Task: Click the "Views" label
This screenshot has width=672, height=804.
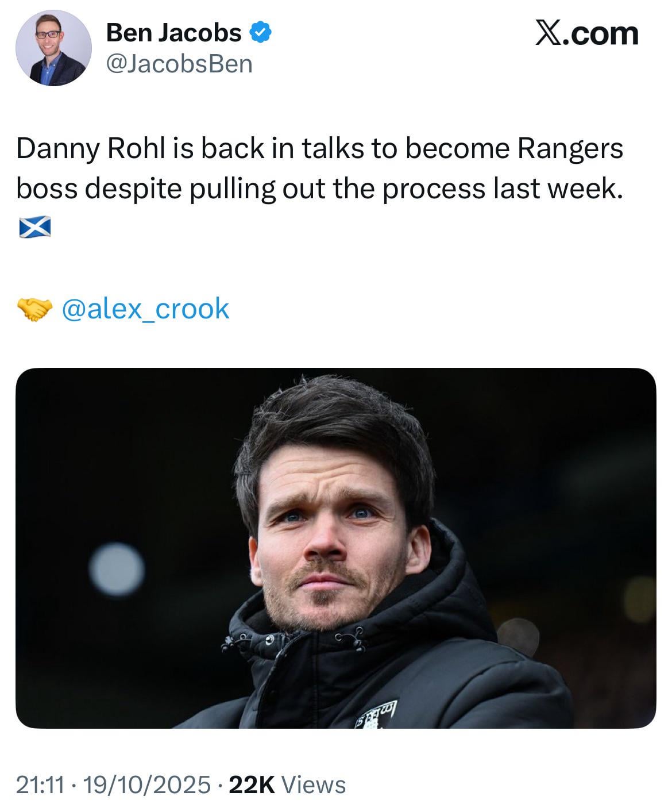Action: pyautogui.click(x=314, y=784)
